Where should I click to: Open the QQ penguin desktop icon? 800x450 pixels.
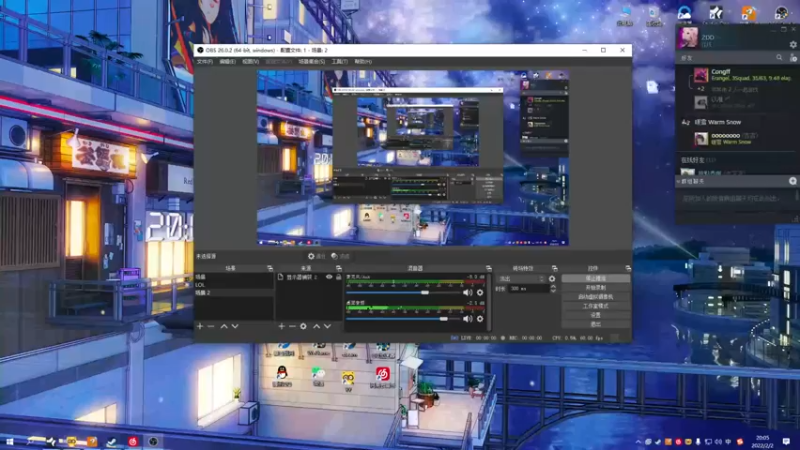click(282, 376)
